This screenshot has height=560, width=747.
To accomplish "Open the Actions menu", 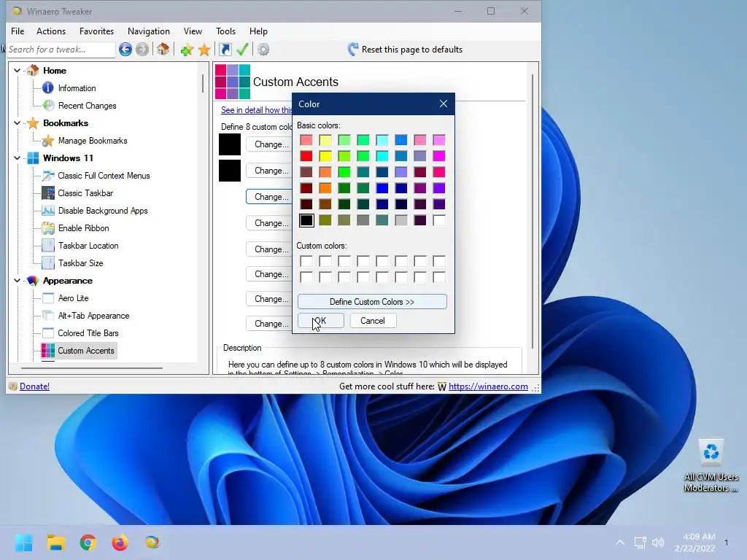I will tap(51, 31).
